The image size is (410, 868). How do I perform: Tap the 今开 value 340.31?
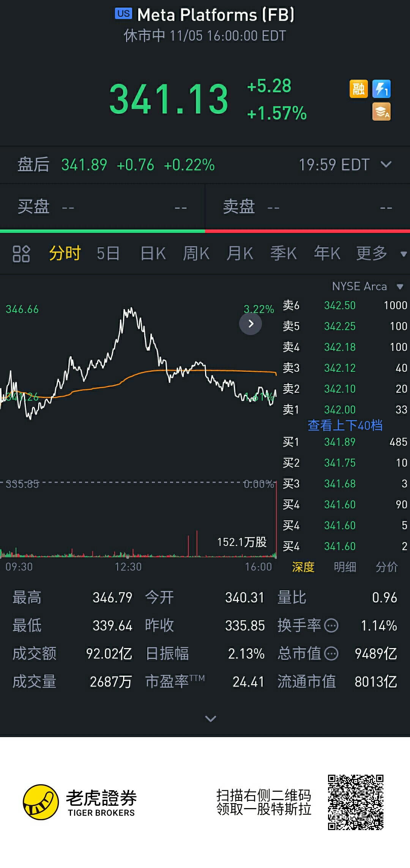[245, 598]
